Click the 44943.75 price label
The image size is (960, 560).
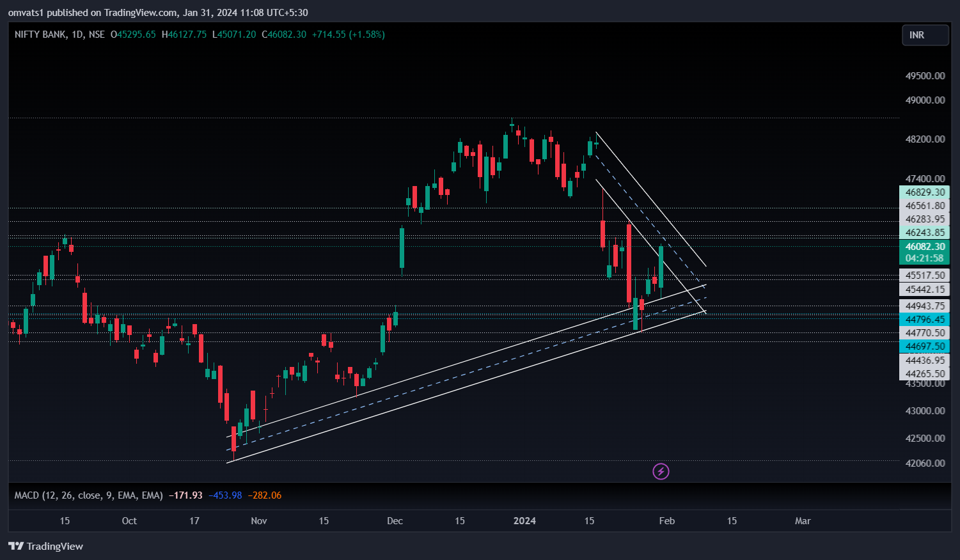924,306
